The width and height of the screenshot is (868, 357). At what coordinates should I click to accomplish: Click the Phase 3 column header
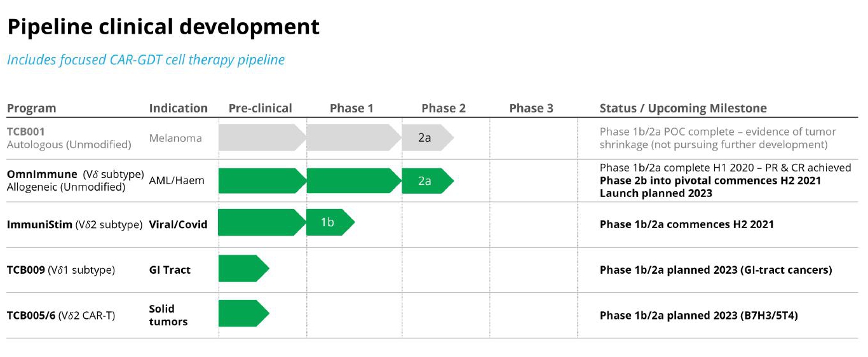[531, 109]
